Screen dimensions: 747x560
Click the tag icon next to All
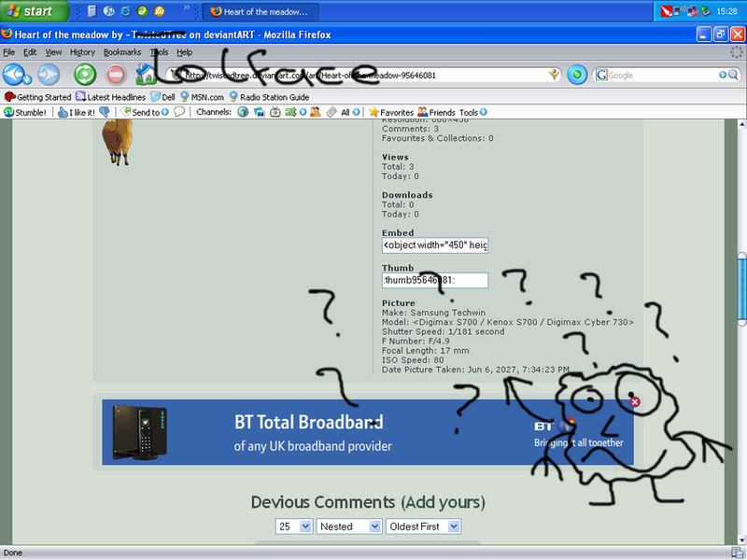click(x=331, y=112)
